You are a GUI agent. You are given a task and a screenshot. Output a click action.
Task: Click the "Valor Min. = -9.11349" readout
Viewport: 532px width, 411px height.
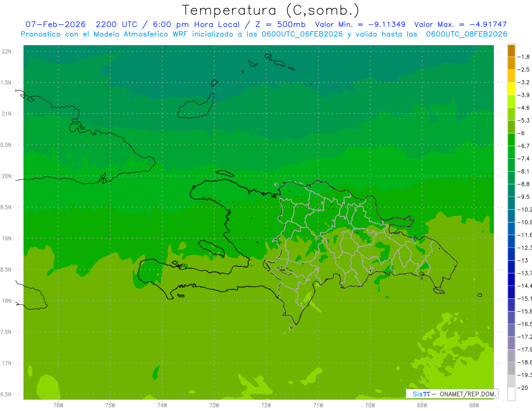pyautogui.click(x=360, y=24)
